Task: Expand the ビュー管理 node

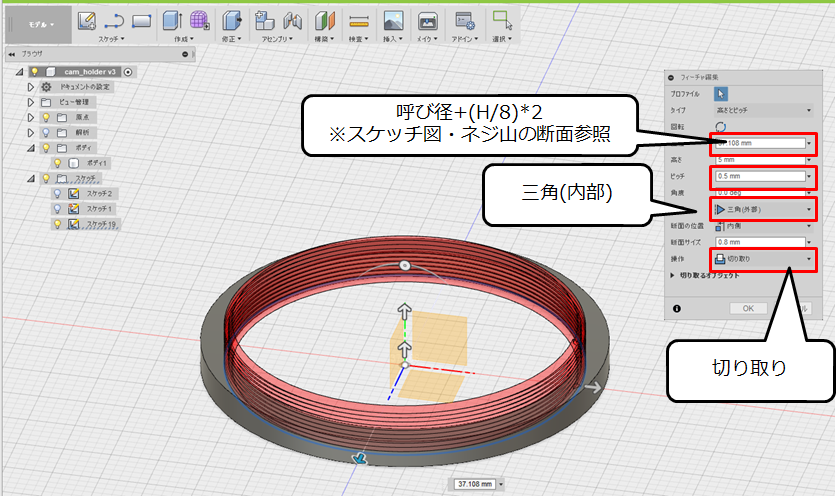Action: [x=31, y=102]
